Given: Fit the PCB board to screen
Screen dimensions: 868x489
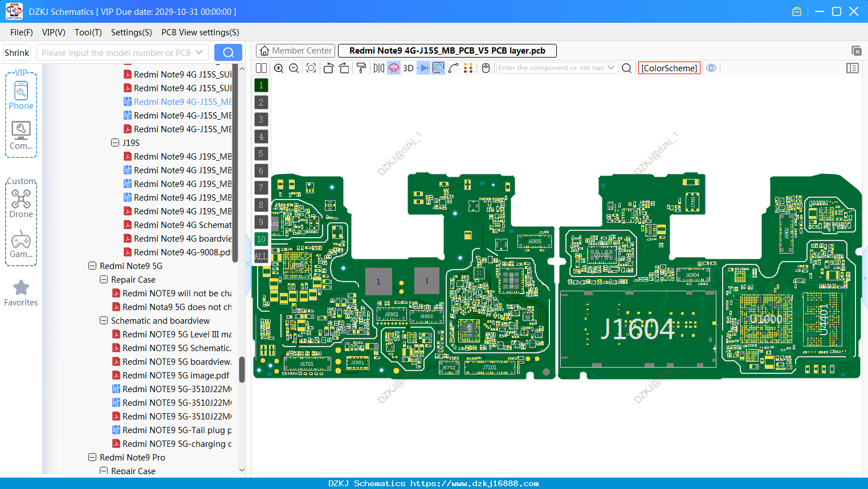Looking at the screenshot, I should (311, 68).
